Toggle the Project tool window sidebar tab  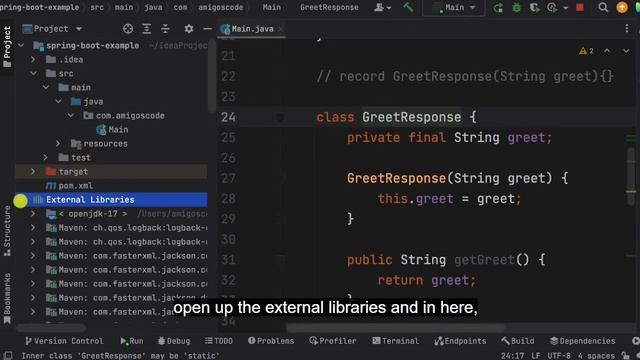[7, 46]
